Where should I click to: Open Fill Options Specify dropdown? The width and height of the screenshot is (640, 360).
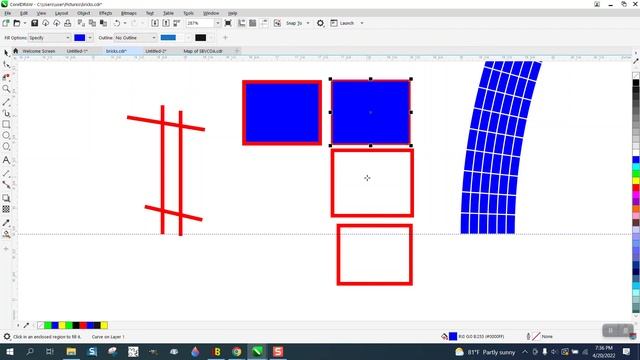tap(49, 38)
